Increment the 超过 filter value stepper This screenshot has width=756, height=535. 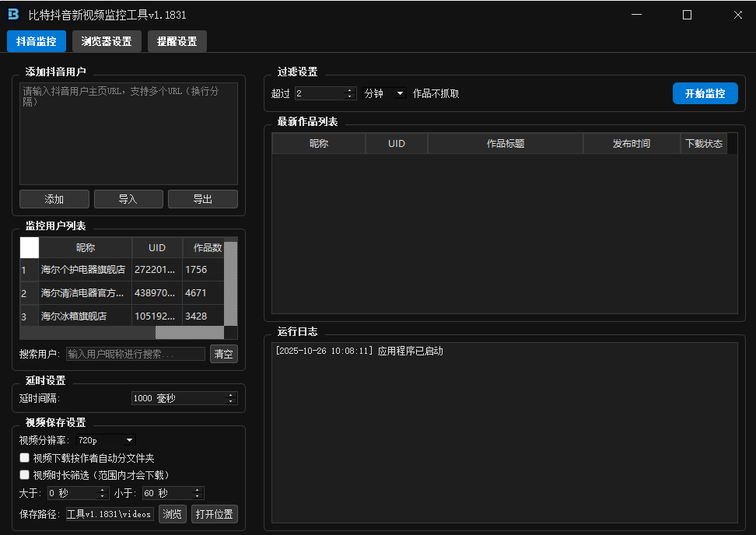pos(349,89)
